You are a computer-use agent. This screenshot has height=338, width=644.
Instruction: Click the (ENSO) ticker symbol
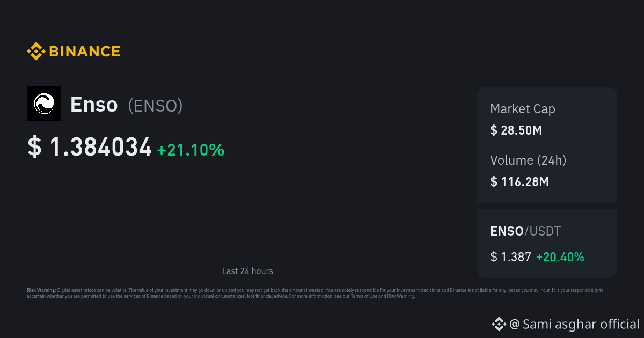click(x=155, y=106)
